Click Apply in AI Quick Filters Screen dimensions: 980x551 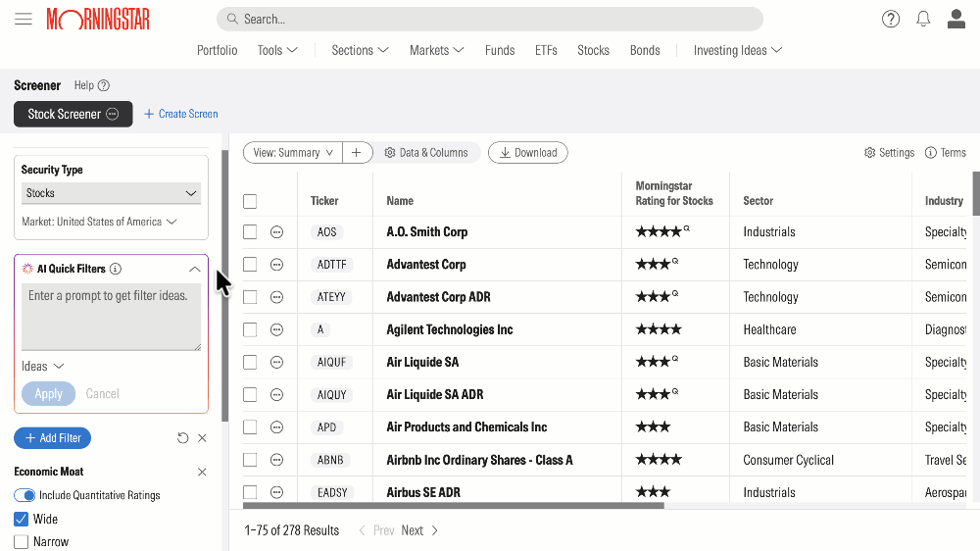(49, 394)
